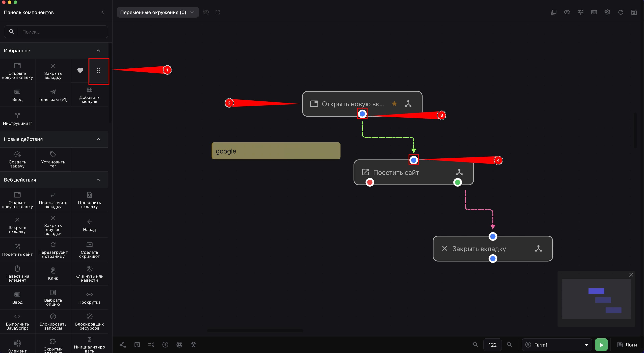
Task: Choose the Выполнить JavaScript component
Action: [x=17, y=322]
